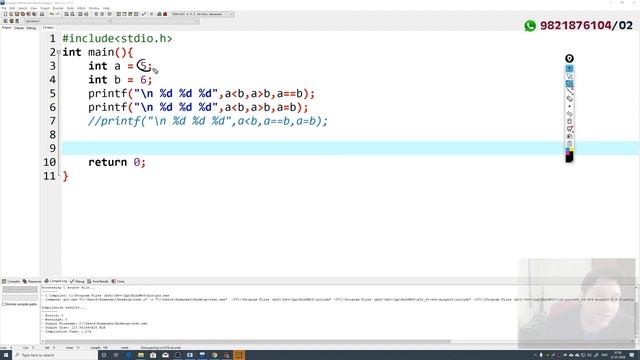Click the Syntax Check checkmark icon

(144, 14)
